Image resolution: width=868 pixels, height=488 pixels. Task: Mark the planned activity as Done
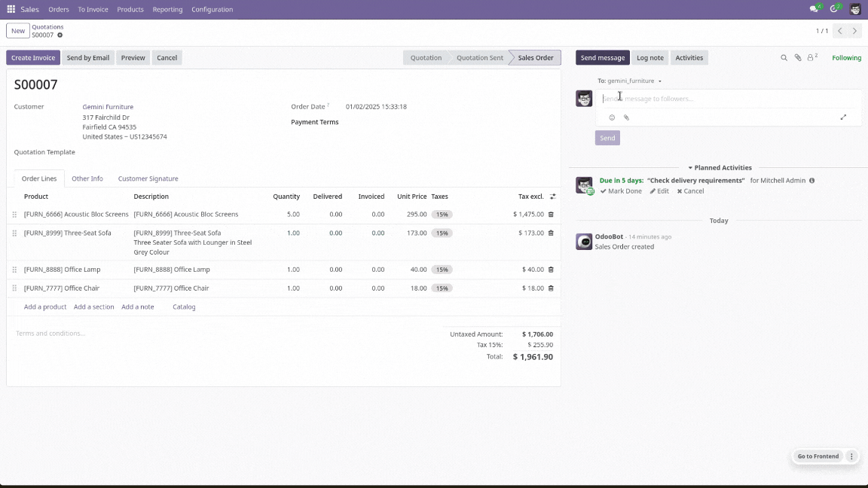click(x=621, y=191)
